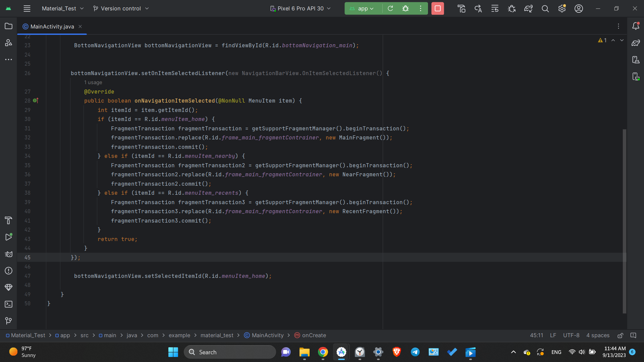This screenshot has height=362, width=644.
Task: Click the MainActivity class breadcrumb
Action: click(x=264, y=335)
